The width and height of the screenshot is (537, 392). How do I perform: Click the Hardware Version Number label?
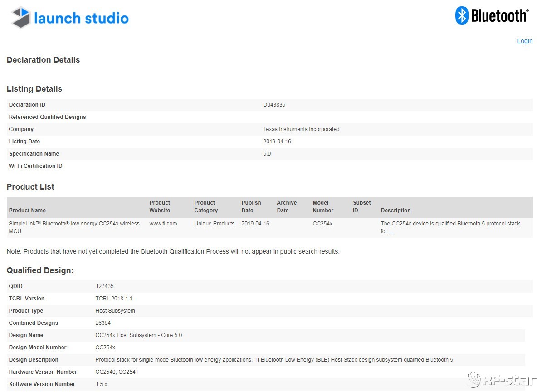pos(43,372)
